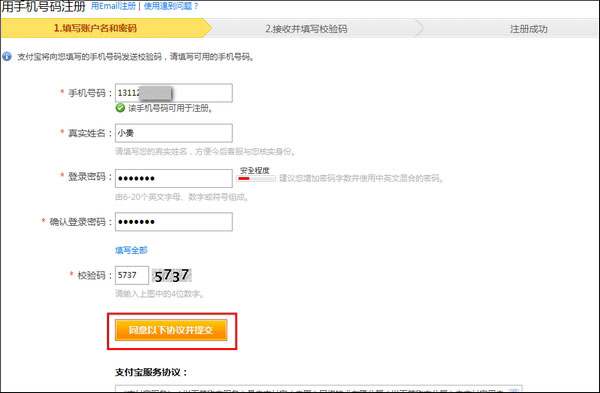Focus the 真实姓名 input field
This screenshot has width=600, height=393.
(x=173, y=133)
